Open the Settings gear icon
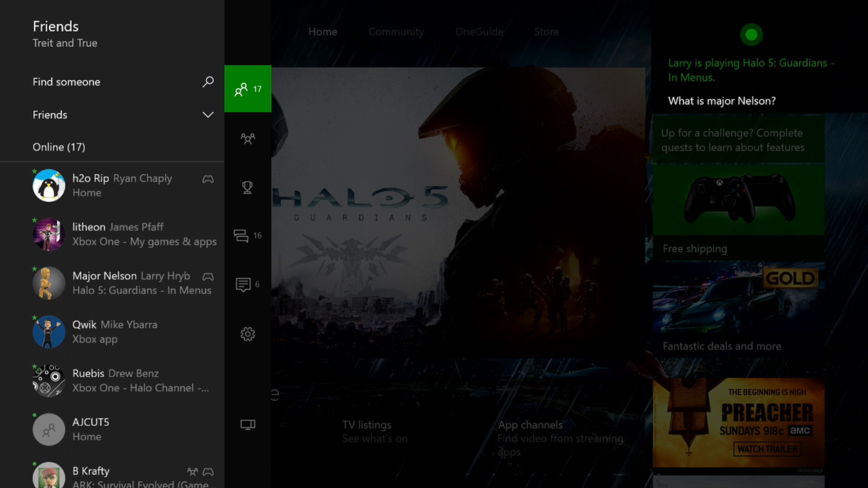The height and width of the screenshot is (488, 868). click(x=247, y=333)
